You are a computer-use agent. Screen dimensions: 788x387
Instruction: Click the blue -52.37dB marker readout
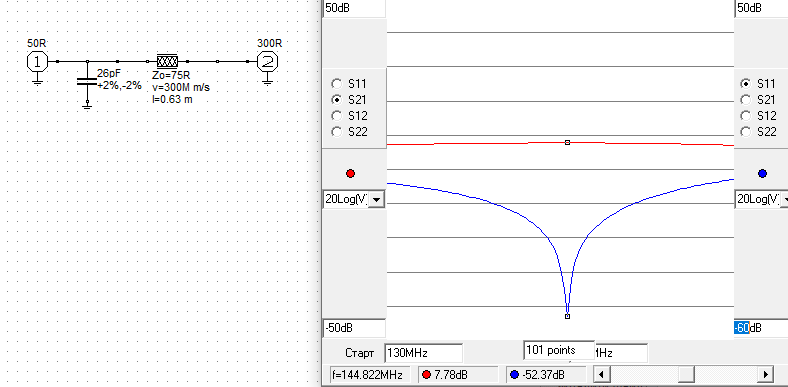coord(546,375)
